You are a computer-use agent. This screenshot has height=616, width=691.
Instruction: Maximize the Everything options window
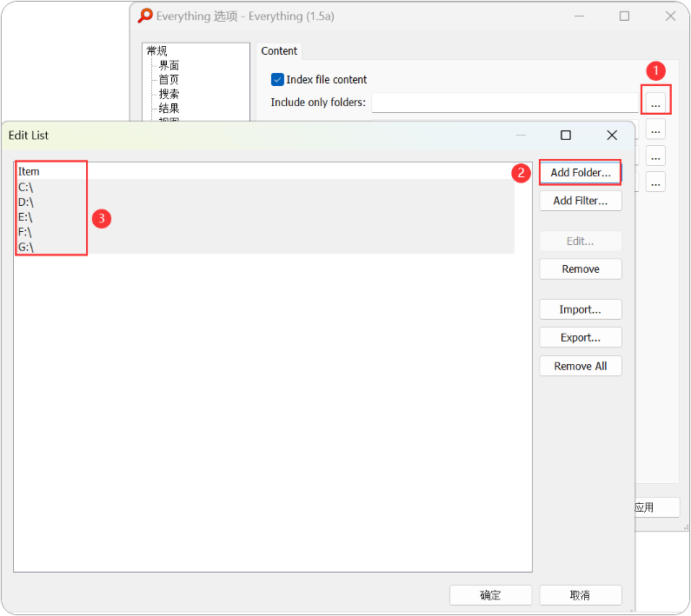click(x=624, y=17)
